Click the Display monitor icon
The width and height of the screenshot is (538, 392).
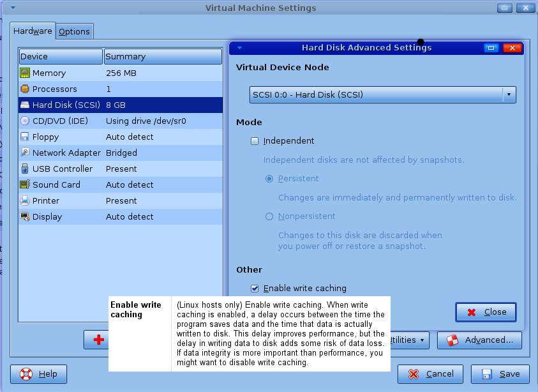[25, 216]
